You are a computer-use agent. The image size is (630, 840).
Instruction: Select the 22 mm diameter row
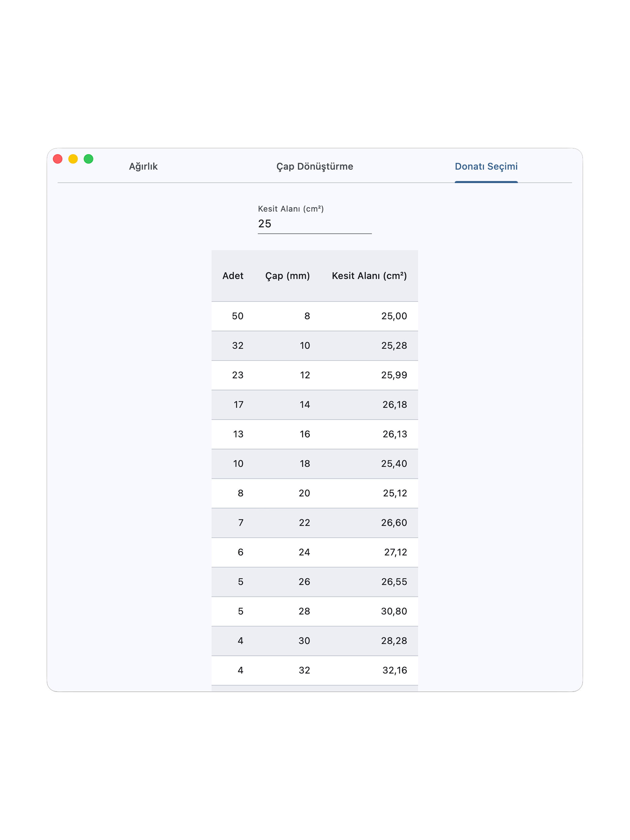(x=315, y=523)
